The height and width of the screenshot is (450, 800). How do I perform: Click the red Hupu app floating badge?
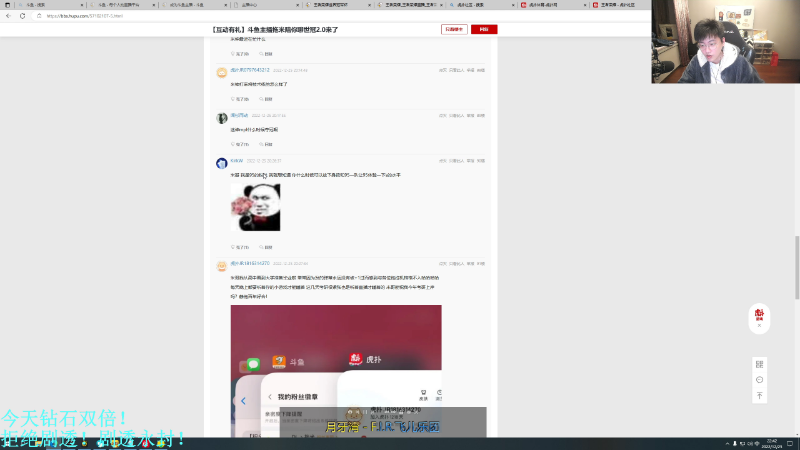click(759, 314)
